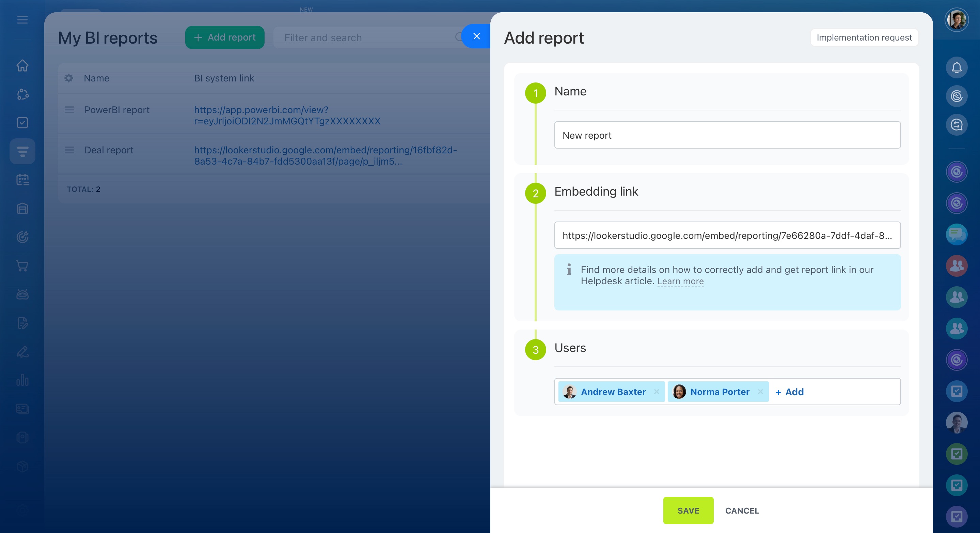Remove Andrew Baxter from users
This screenshot has width=980, height=533.
point(656,392)
